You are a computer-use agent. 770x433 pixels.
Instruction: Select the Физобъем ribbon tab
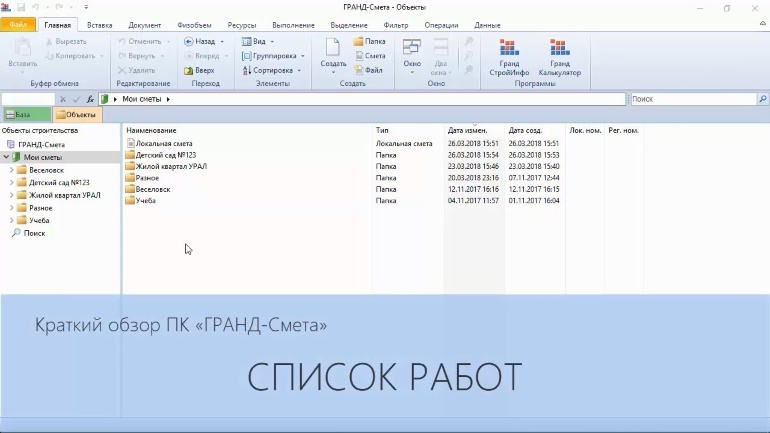[194, 25]
